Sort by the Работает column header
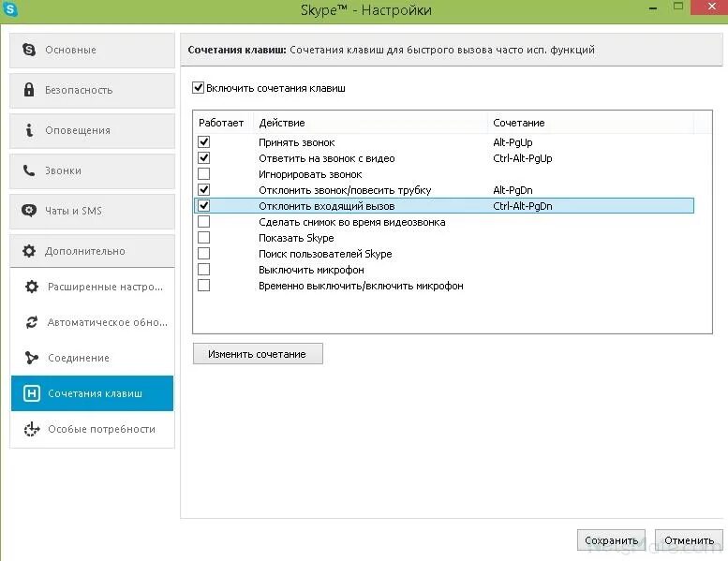The image size is (728, 561). coord(223,123)
